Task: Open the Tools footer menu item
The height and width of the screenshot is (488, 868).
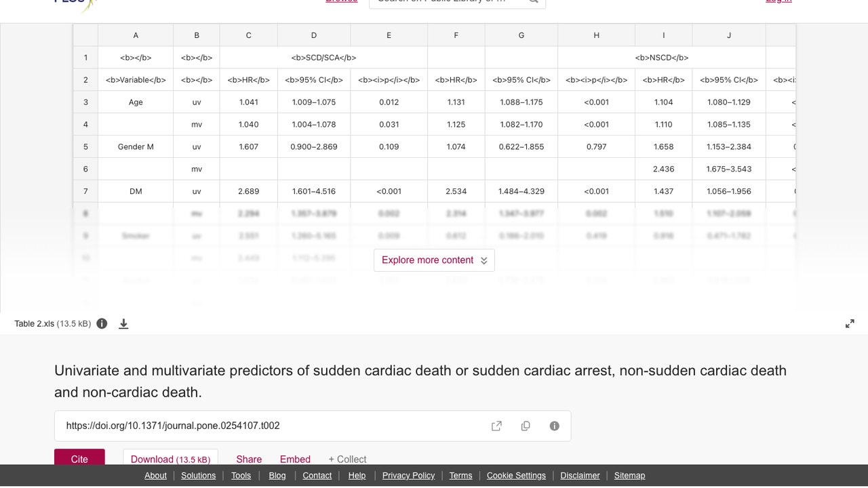Action: pos(241,475)
